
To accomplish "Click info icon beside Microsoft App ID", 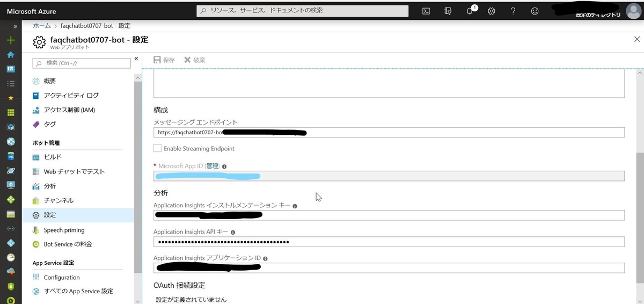I will pyautogui.click(x=224, y=167).
